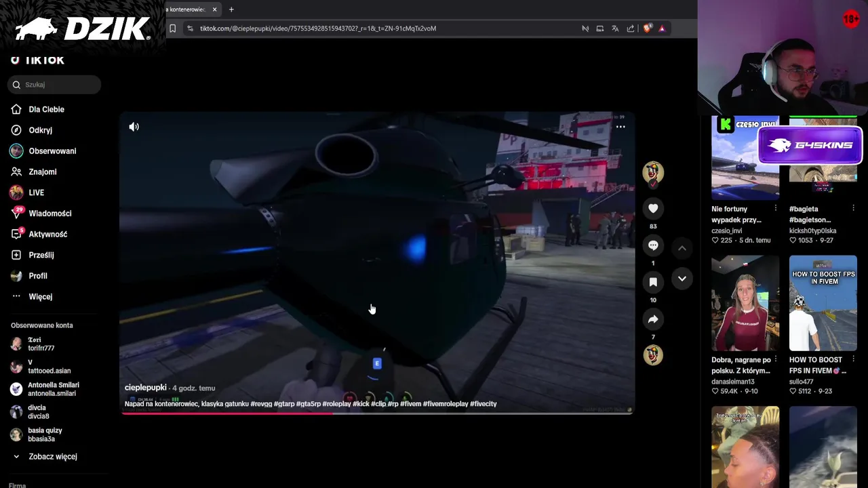Click the #revgg hashtag in the caption
Image resolution: width=868 pixels, height=488 pixels.
(x=261, y=404)
